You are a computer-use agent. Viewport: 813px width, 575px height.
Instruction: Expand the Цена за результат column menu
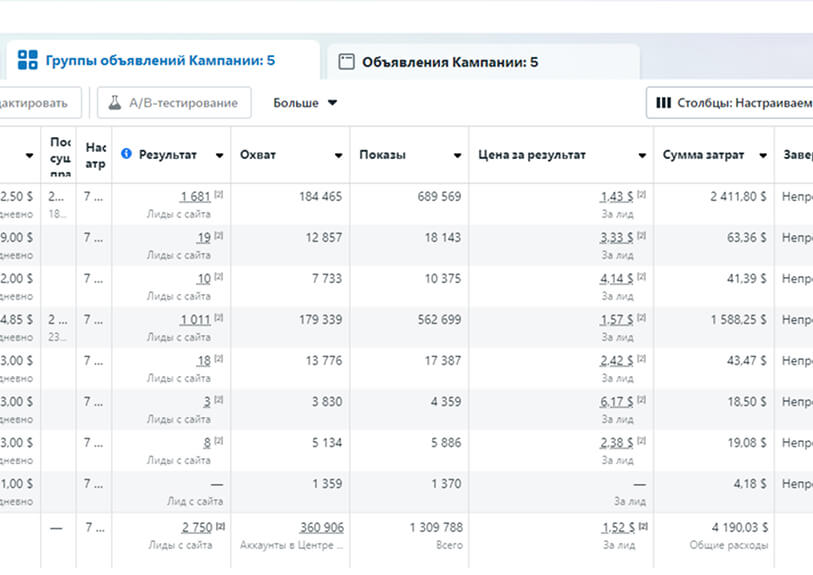(x=642, y=156)
